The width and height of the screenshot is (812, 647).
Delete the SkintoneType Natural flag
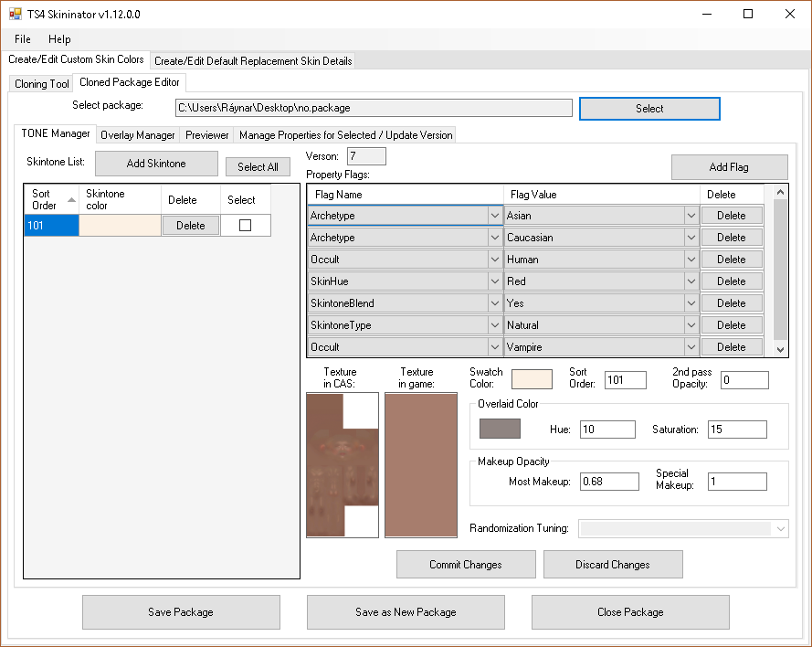pyautogui.click(x=732, y=325)
